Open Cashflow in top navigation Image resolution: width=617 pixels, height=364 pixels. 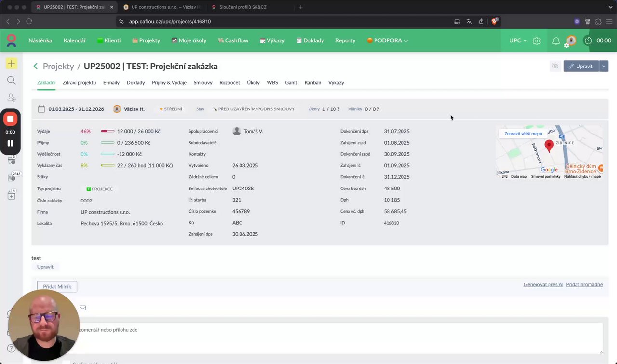tap(233, 41)
